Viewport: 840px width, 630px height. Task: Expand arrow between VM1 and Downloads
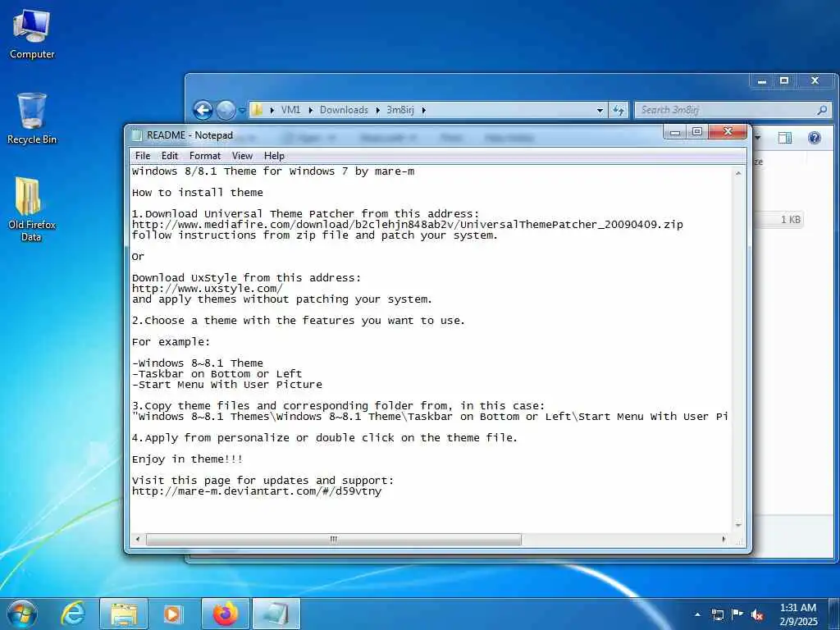[310, 110]
